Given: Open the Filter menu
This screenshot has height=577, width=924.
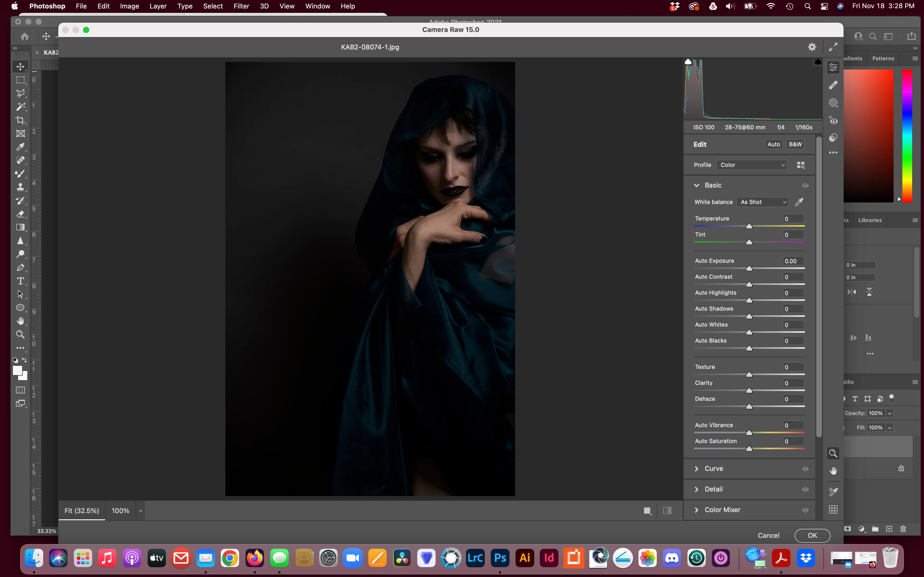Looking at the screenshot, I should pyautogui.click(x=241, y=6).
